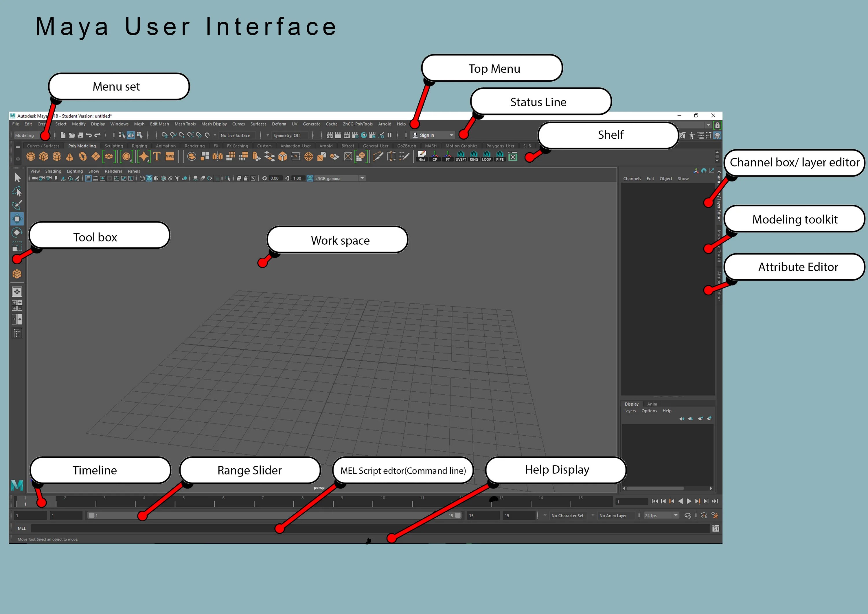Click the Paint Selection tool
This screenshot has width=868, height=614.
(17, 205)
